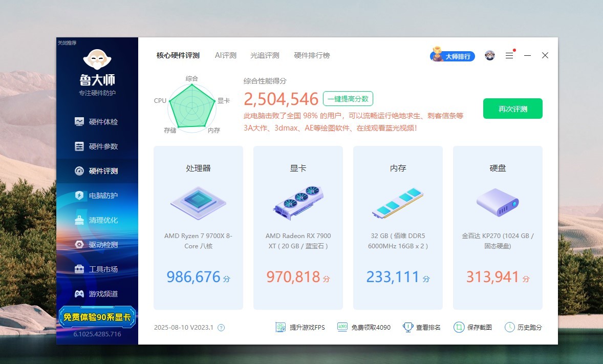The height and width of the screenshot is (364, 603).
Task: Click the 免费体验90系显卡 banner
Action: coord(97,317)
